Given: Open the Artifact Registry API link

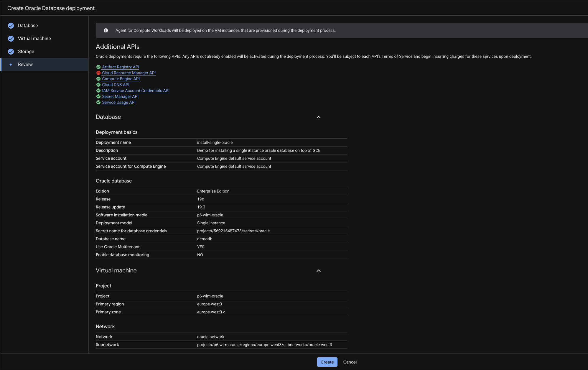Looking at the screenshot, I should click(x=121, y=67).
